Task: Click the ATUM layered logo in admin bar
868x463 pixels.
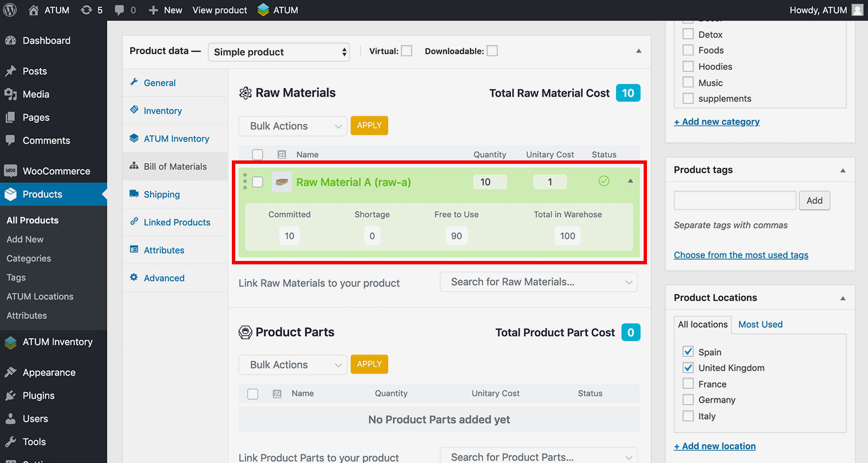Action: click(x=263, y=10)
